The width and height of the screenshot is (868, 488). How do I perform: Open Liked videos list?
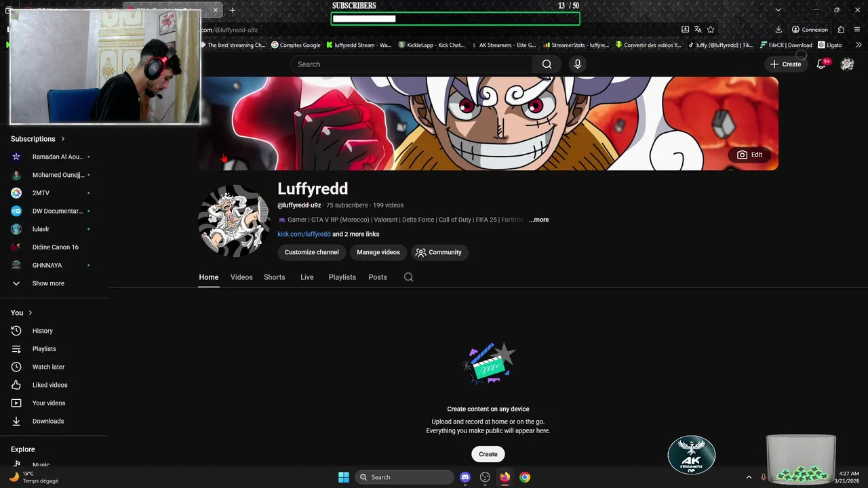click(x=54, y=385)
